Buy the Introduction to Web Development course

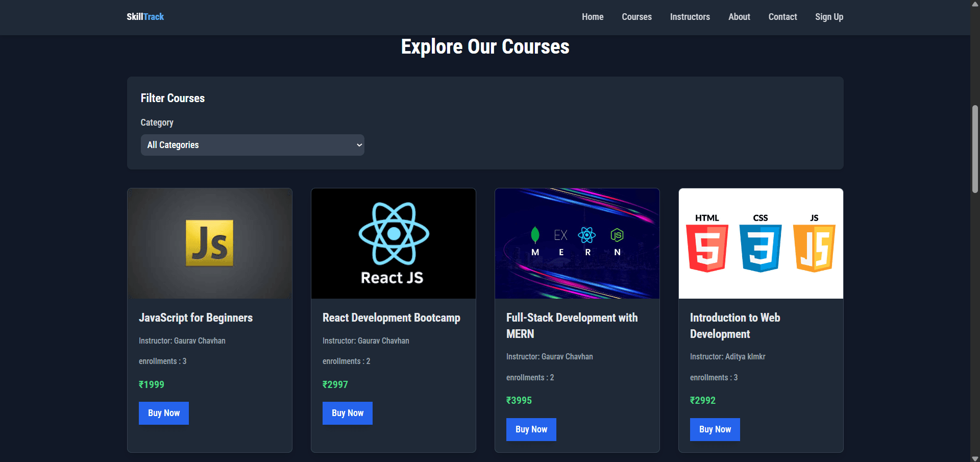[x=715, y=429]
